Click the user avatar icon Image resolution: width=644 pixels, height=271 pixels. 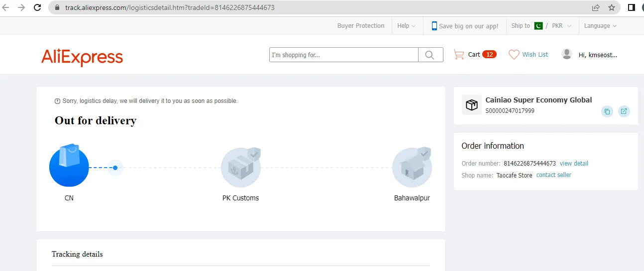pos(567,54)
